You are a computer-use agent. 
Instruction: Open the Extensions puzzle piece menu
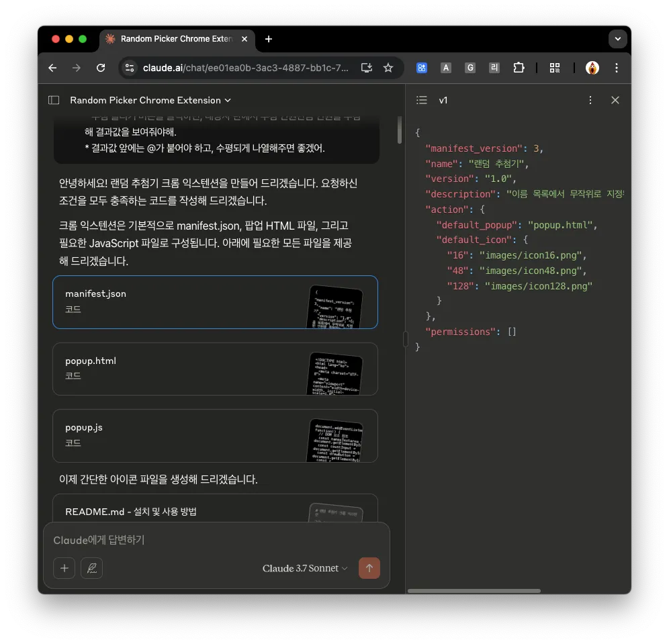(519, 68)
